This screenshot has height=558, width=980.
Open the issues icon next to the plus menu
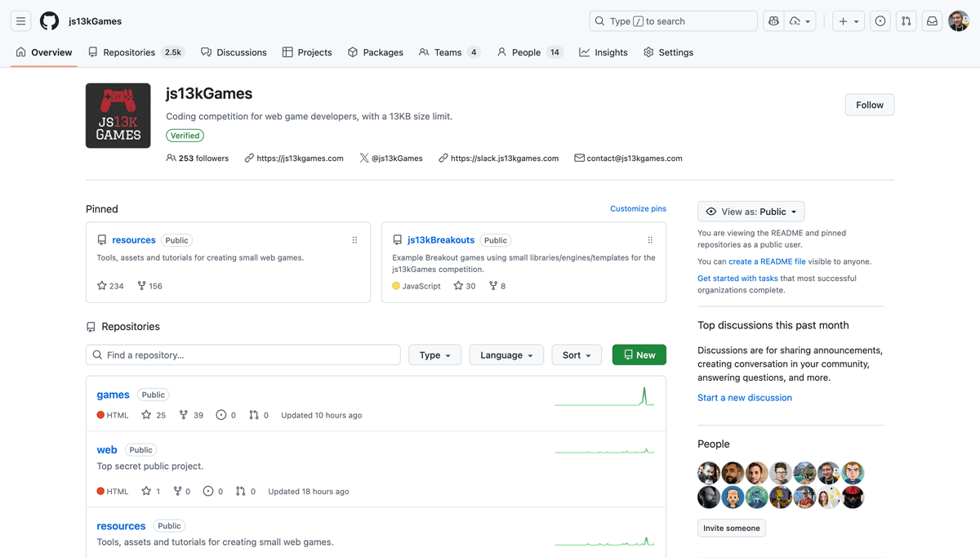point(880,20)
